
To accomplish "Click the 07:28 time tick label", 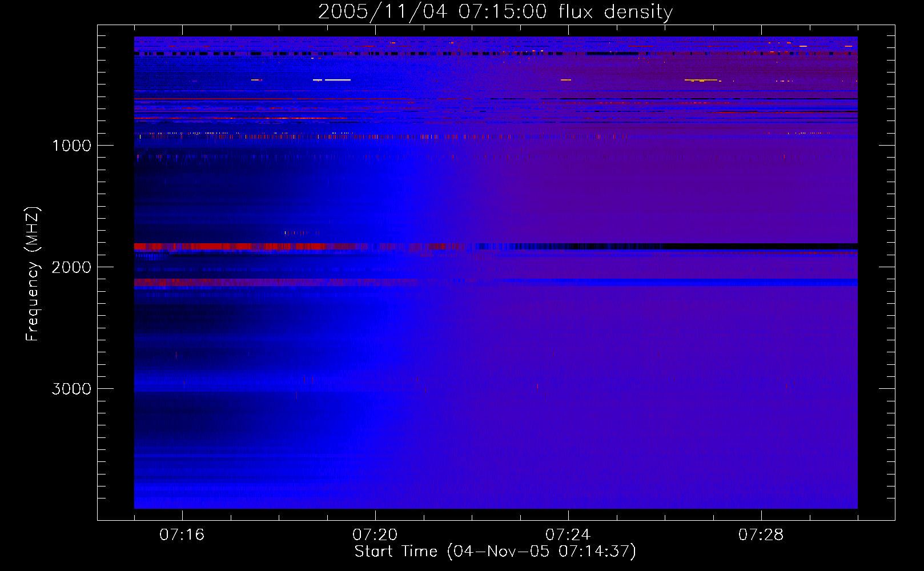I will tap(761, 535).
